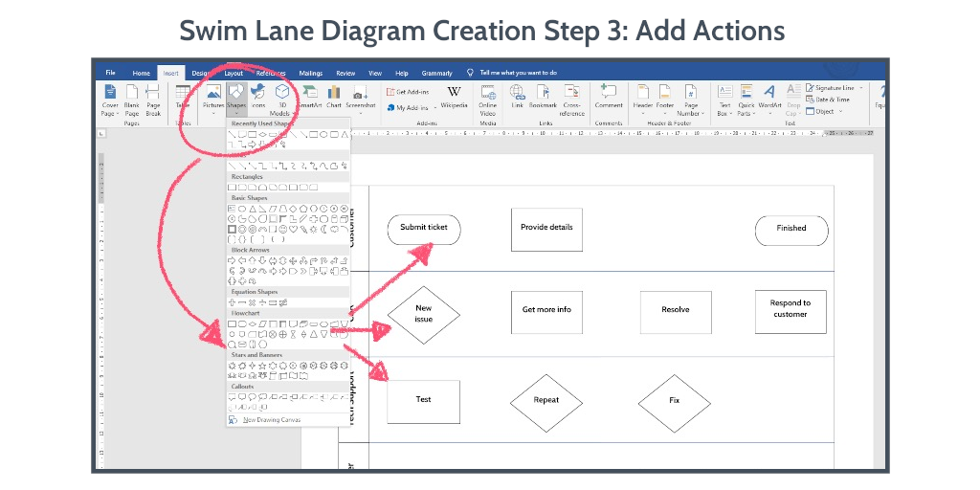Select the Provide details box
980x490 pixels.
click(x=546, y=230)
